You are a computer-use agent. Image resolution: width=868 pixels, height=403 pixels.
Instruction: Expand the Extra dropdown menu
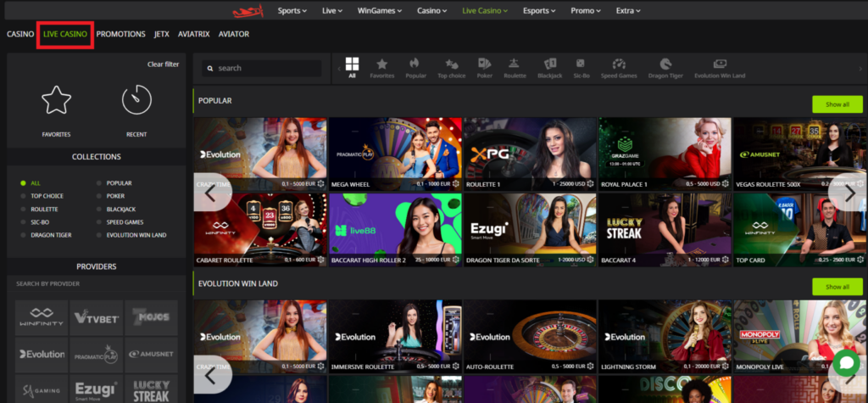(628, 10)
